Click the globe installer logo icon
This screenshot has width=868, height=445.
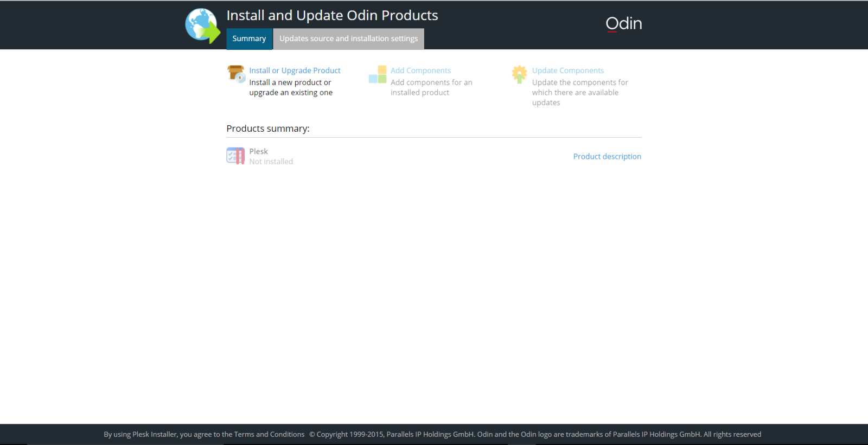click(x=202, y=25)
